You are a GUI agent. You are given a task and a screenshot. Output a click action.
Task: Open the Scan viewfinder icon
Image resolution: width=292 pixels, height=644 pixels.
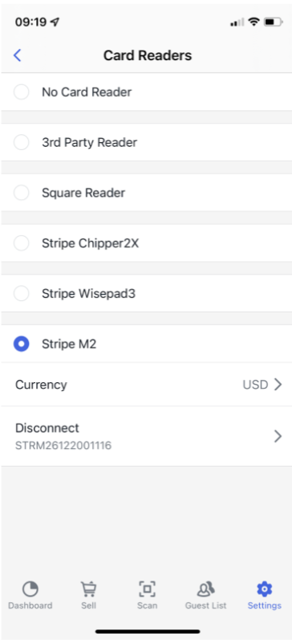(147, 589)
